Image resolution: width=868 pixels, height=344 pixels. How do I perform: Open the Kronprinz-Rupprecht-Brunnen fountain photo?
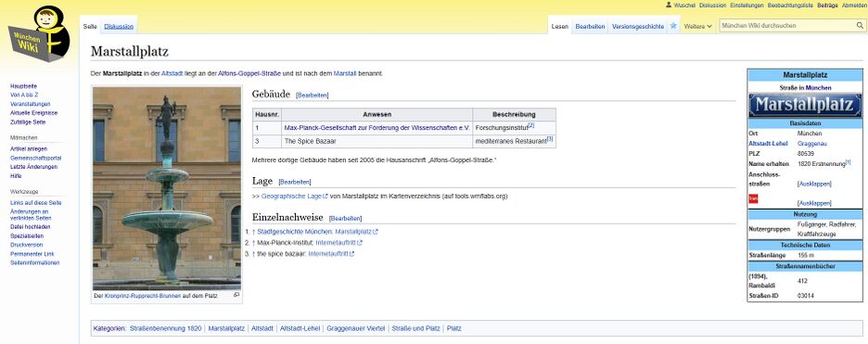click(x=167, y=188)
